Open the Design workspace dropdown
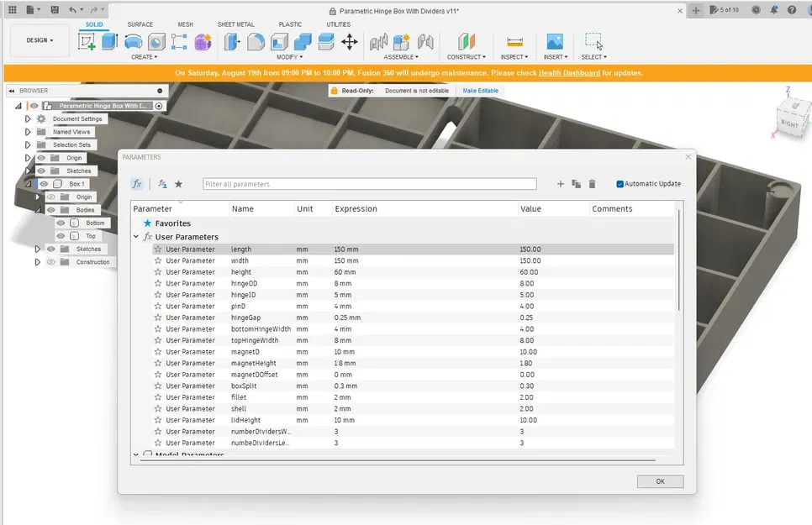812x525 pixels. [40, 40]
